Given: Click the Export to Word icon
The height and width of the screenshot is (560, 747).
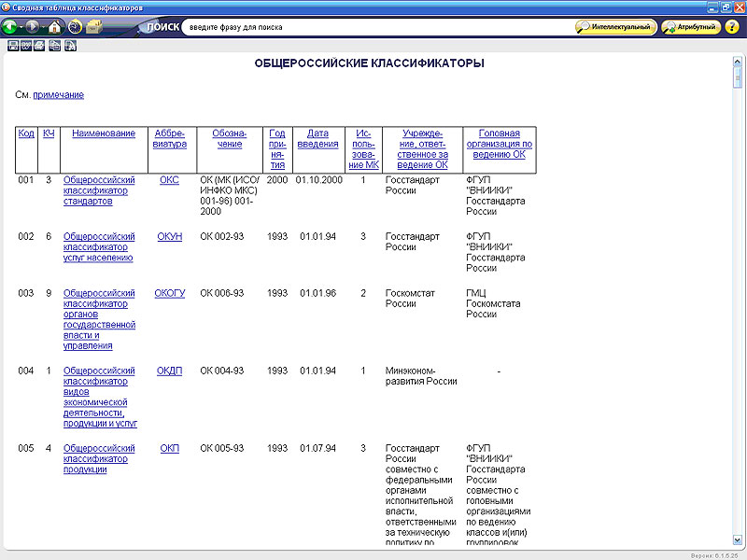Looking at the screenshot, I should [26, 46].
